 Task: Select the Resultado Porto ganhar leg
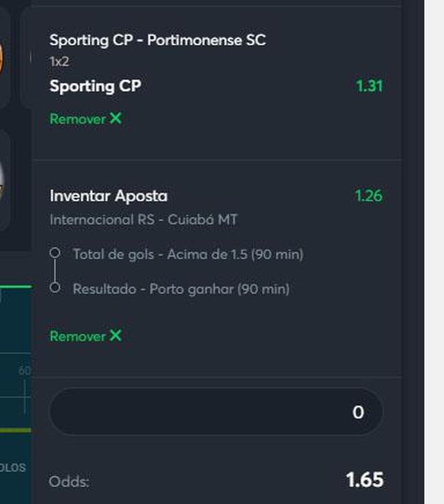click(x=181, y=289)
